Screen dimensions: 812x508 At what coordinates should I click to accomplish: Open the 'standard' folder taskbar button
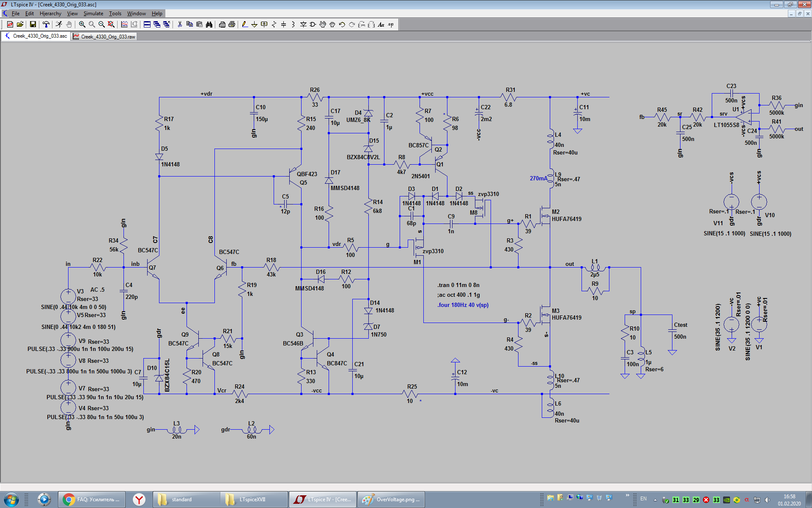[x=186, y=500]
